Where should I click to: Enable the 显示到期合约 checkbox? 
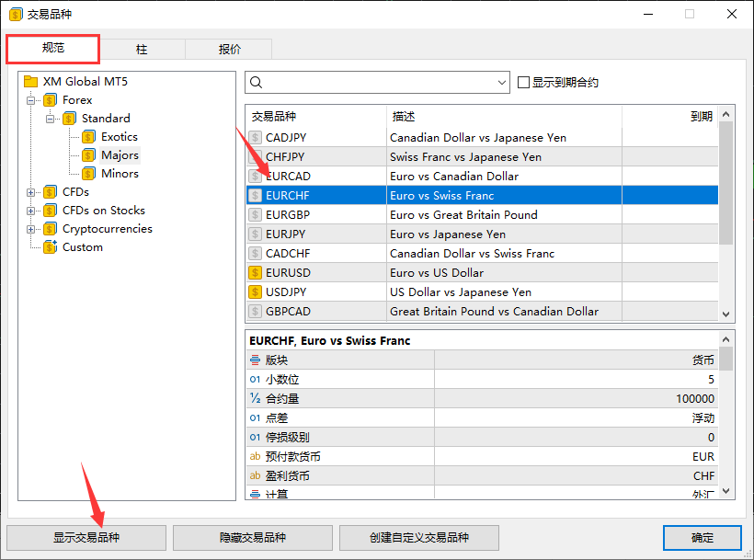(524, 83)
